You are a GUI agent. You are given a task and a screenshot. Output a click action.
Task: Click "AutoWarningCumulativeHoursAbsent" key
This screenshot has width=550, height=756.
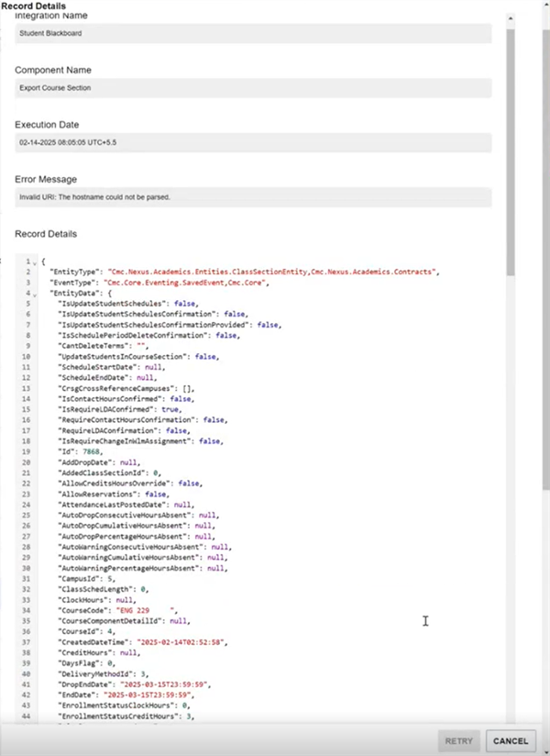(128, 557)
